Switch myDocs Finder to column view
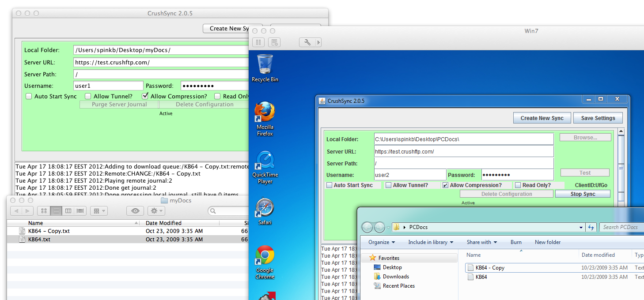 (68, 211)
